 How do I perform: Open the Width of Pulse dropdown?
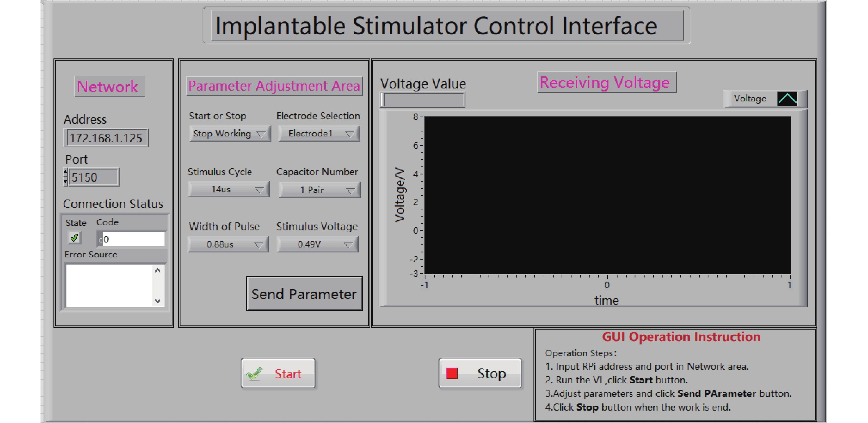click(x=228, y=244)
